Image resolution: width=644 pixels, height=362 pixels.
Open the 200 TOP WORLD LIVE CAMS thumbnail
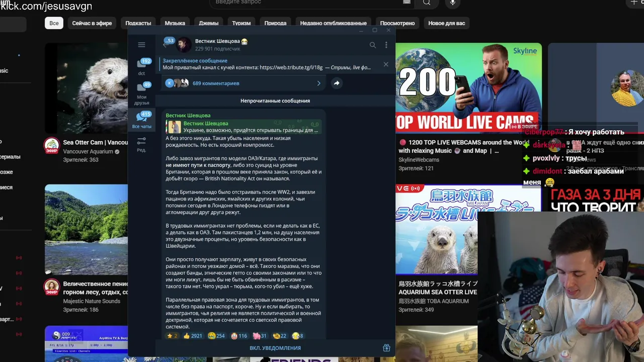[468, 88]
